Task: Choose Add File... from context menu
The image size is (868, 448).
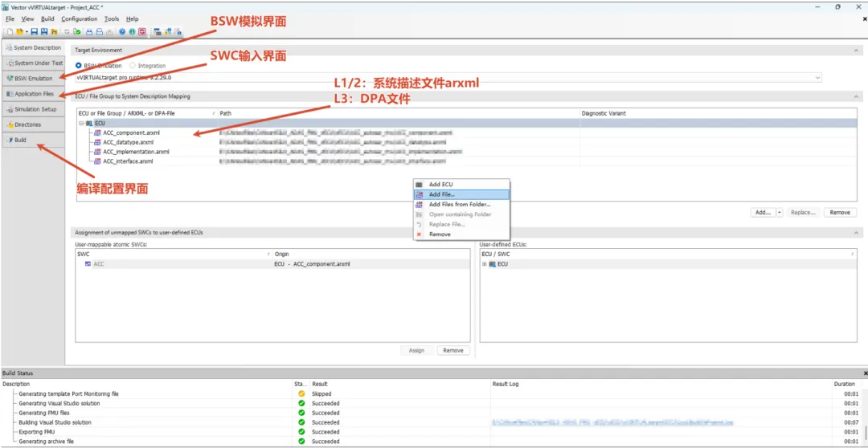Action: tap(461, 194)
